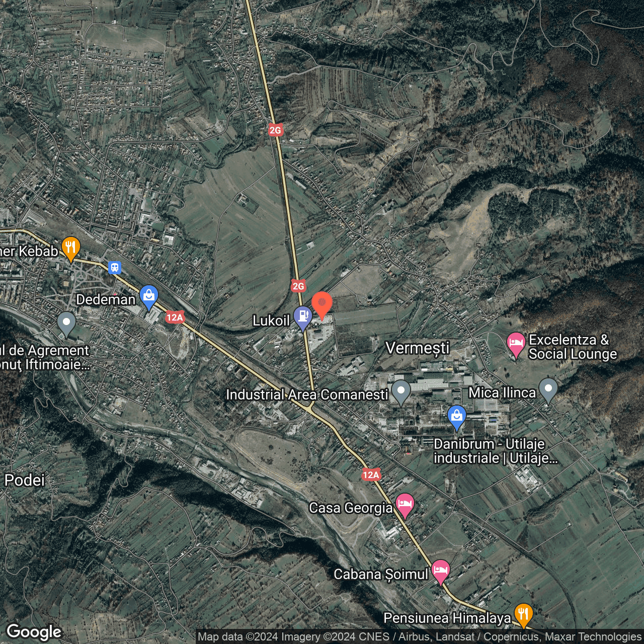Open Pensiunea Himalaya restaurant marker
644x644 pixels.
(523, 614)
